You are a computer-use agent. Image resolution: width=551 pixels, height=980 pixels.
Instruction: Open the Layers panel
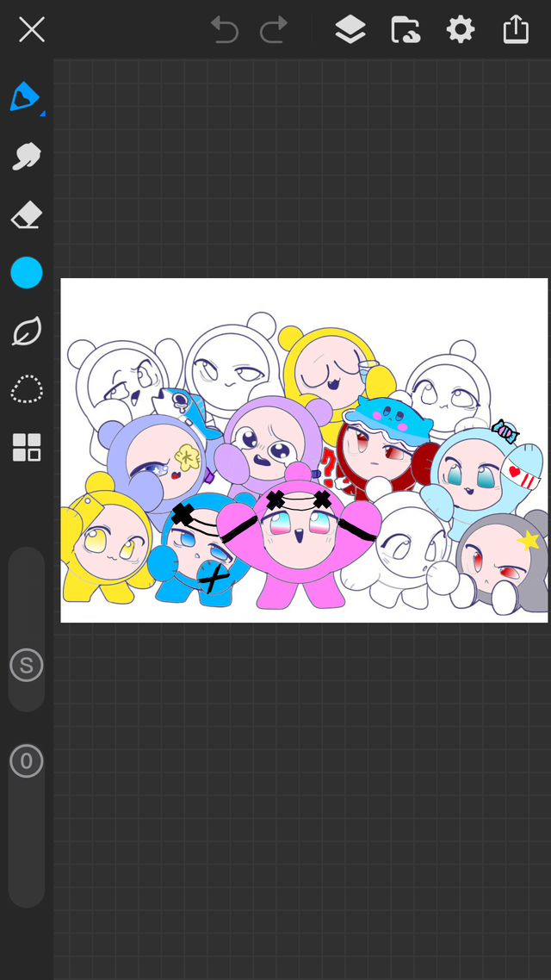pyautogui.click(x=350, y=31)
